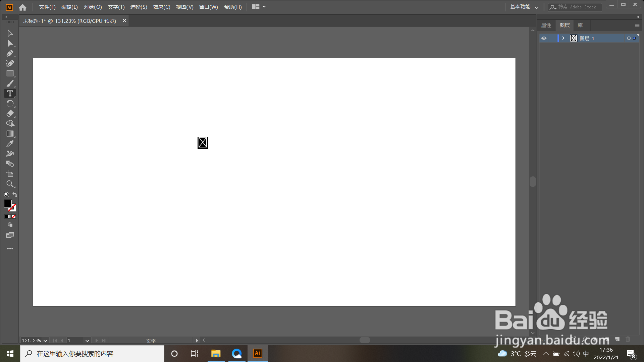Expand 图层 1 layer contents
This screenshot has width=644, height=362.
click(563, 38)
